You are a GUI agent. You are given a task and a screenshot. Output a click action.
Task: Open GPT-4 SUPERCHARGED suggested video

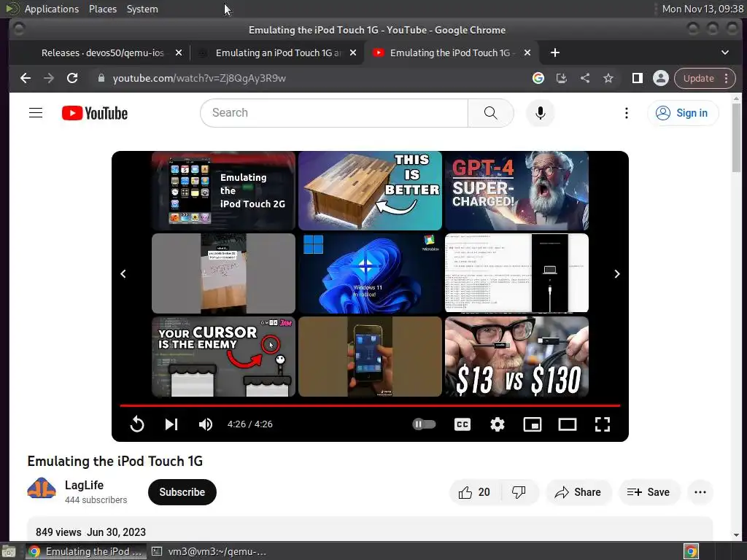[x=517, y=191]
